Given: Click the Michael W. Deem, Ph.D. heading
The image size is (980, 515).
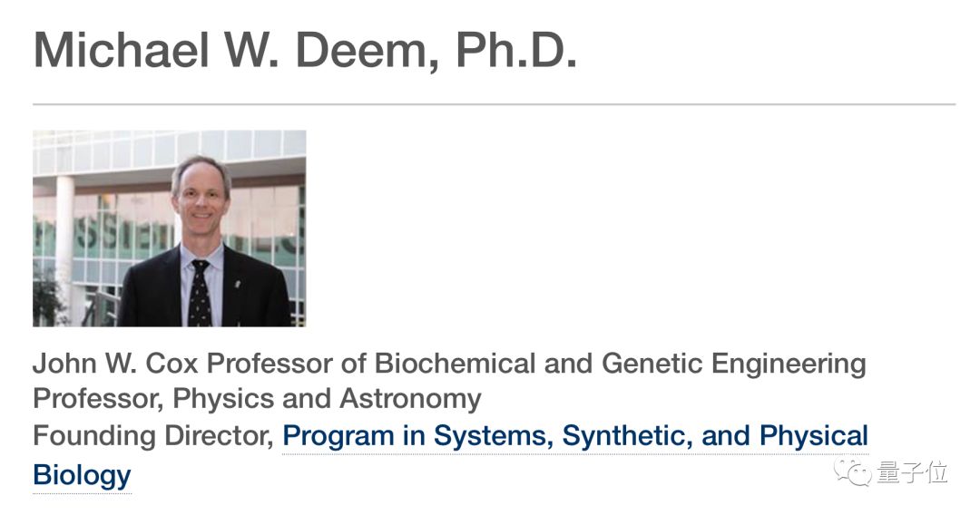Looking at the screenshot, I should click(x=305, y=49).
